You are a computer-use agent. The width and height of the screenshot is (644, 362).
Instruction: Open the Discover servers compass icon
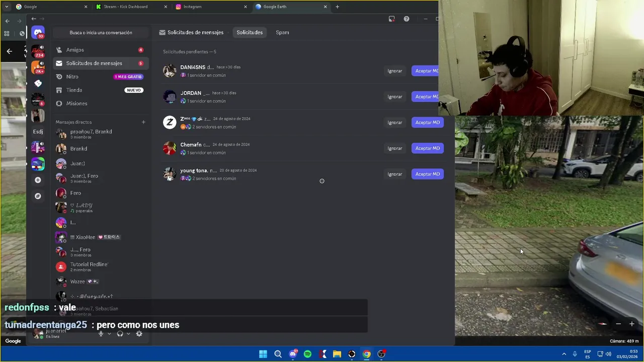tap(38, 196)
